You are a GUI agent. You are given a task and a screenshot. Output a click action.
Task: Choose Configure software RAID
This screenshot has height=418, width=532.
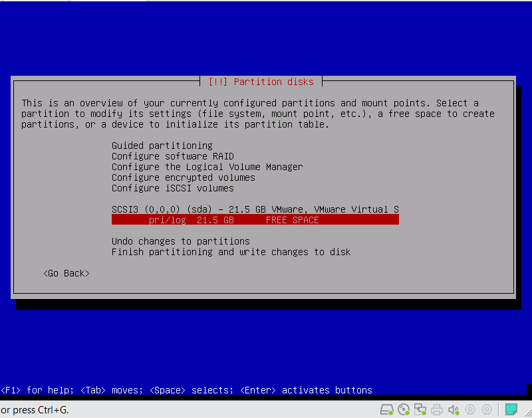173,156
